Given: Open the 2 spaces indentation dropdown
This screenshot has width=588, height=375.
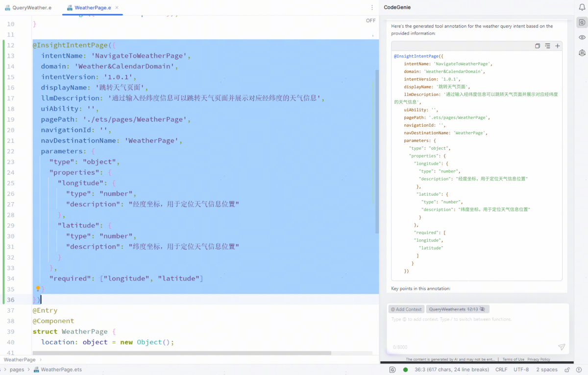Looking at the screenshot, I should [x=547, y=370].
